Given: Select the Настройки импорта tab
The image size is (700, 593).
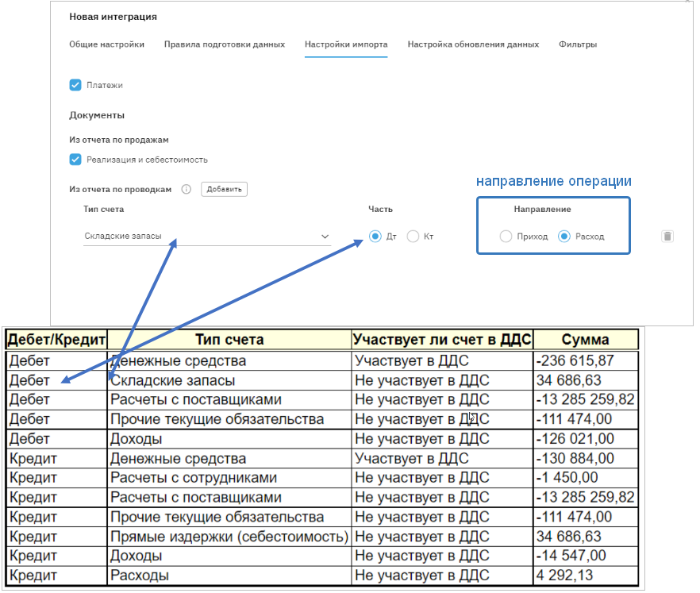Looking at the screenshot, I should pos(346,44).
